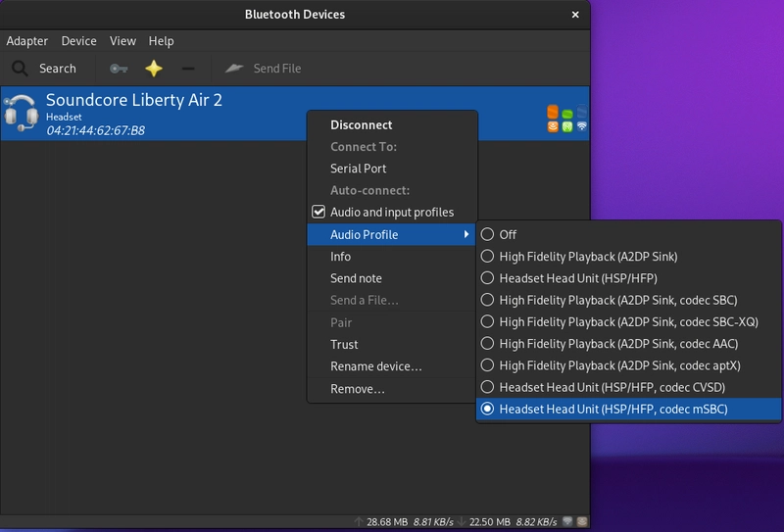Close the Bluetooth Devices window

[x=575, y=15]
